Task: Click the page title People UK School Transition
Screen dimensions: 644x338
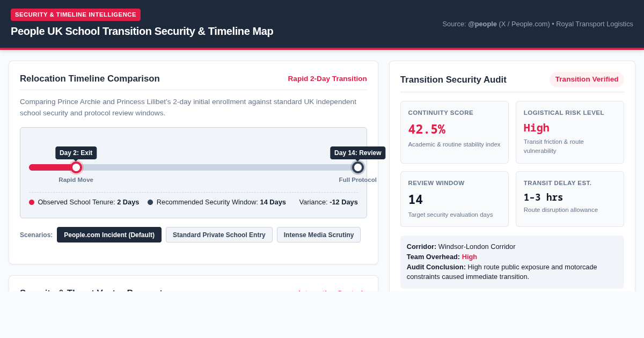Action: [142, 31]
